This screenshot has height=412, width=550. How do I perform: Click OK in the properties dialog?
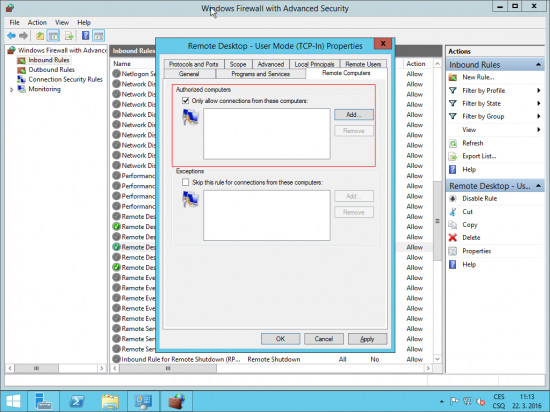[x=280, y=339]
